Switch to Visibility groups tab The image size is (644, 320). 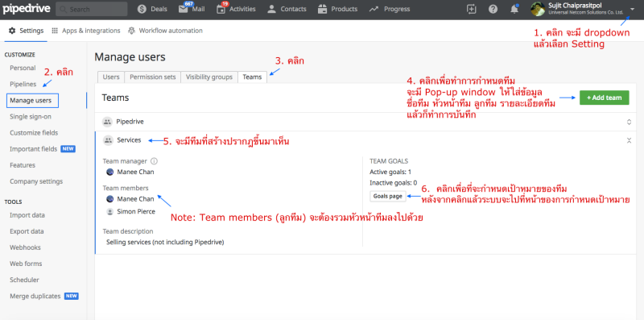tap(209, 77)
